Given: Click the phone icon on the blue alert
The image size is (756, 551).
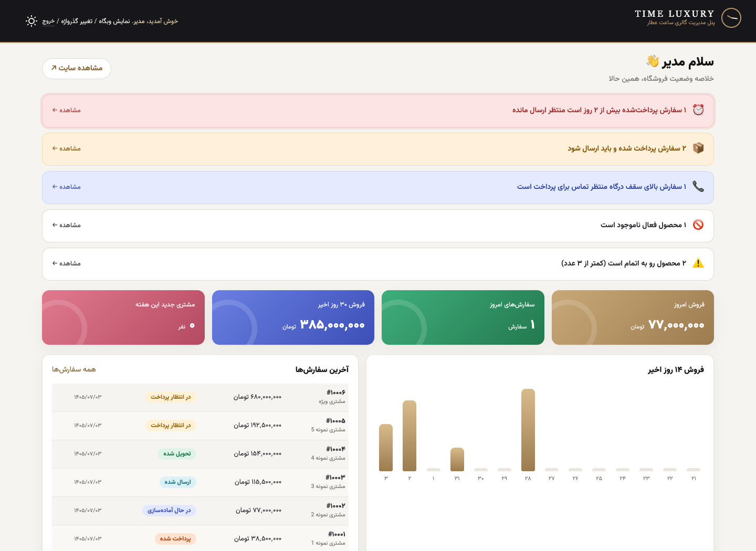Looking at the screenshot, I should click(x=698, y=186).
